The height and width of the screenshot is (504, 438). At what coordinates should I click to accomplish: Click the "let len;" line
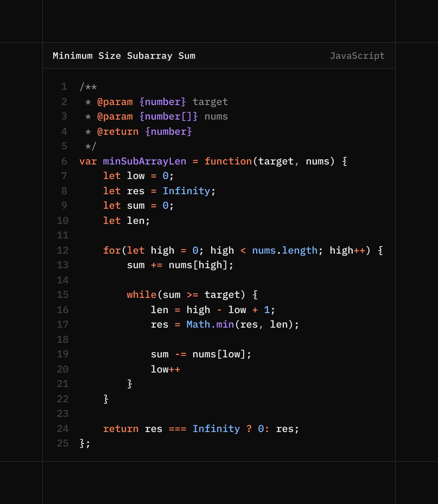(x=127, y=221)
